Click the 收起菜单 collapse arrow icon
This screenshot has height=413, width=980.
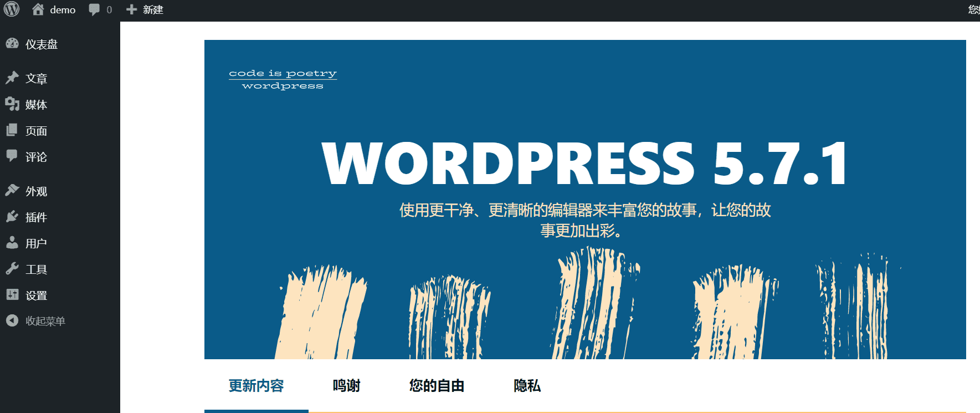[12, 320]
